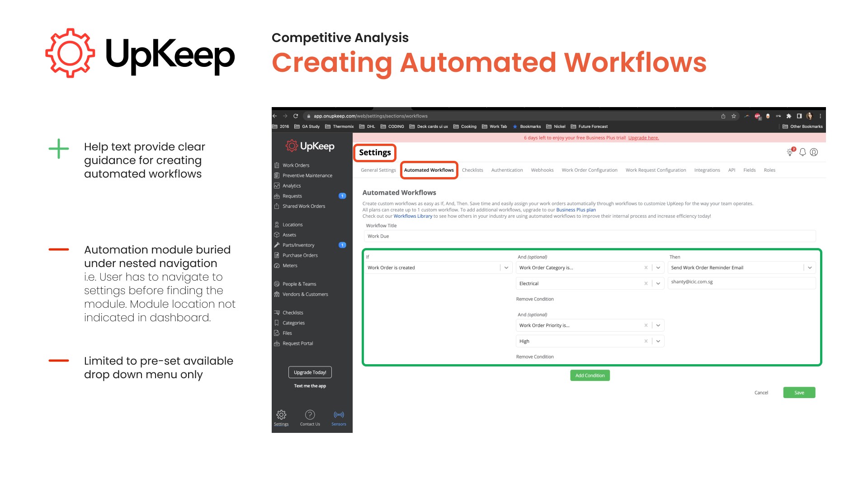868x488 pixels.
Task: Cancel the workflow edit
Action: click(761, 393)
